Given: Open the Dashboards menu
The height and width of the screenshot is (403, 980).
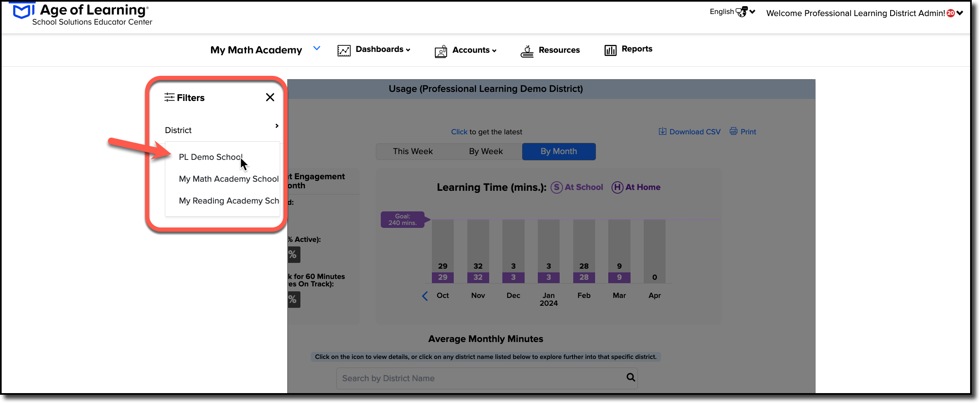Looking at the screenshot, I should coord(383,49).
